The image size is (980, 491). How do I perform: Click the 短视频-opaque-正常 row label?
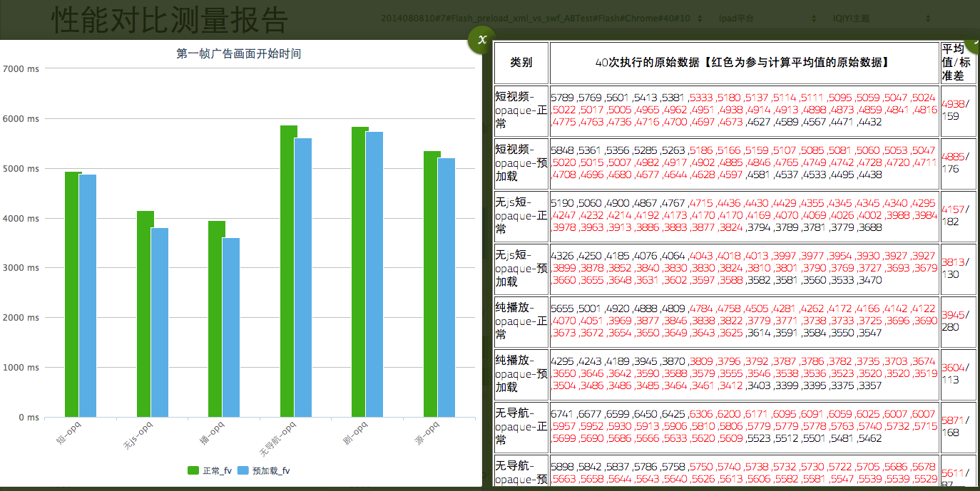(520, 111)
